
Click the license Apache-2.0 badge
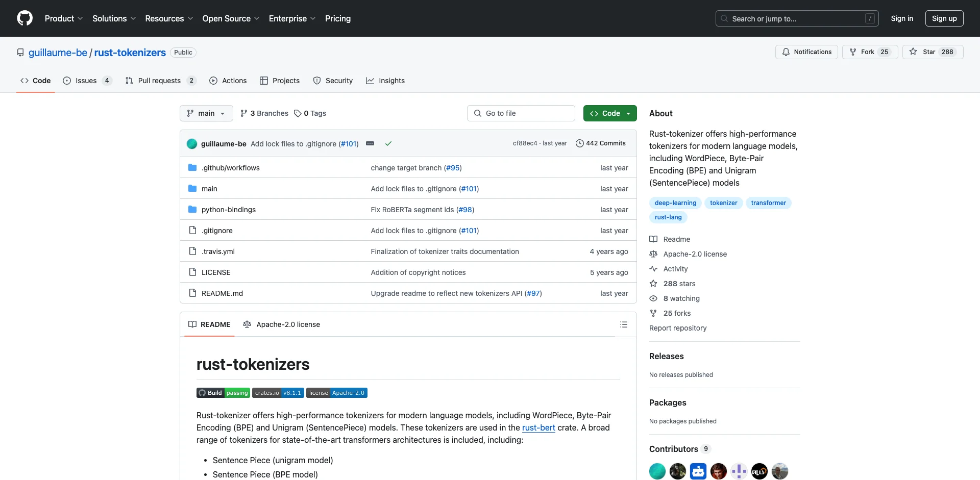[x=337, y=393]
